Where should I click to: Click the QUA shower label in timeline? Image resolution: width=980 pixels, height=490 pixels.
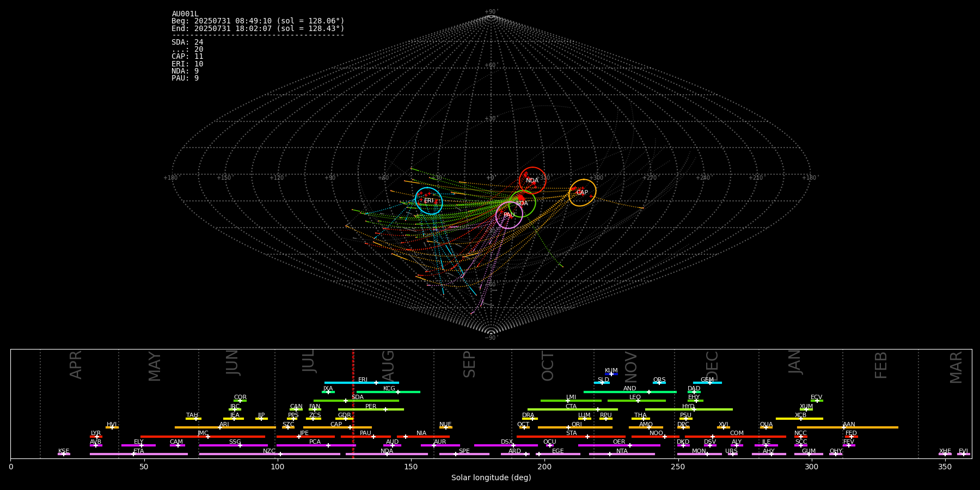click(766, 425)
